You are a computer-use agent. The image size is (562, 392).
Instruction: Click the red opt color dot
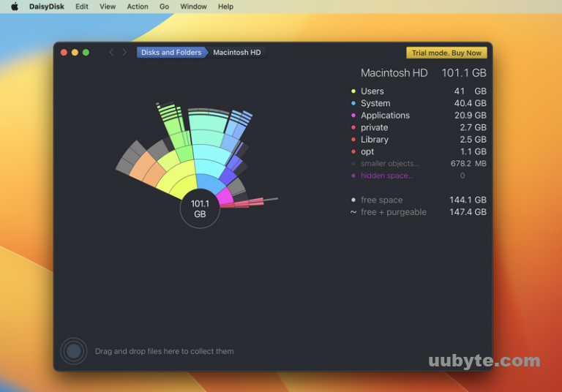[x=353, y=151]
